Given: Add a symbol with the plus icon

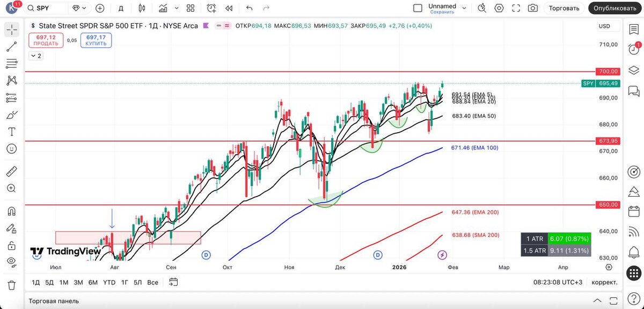Looking at the screenshot, I should [100, 8].
